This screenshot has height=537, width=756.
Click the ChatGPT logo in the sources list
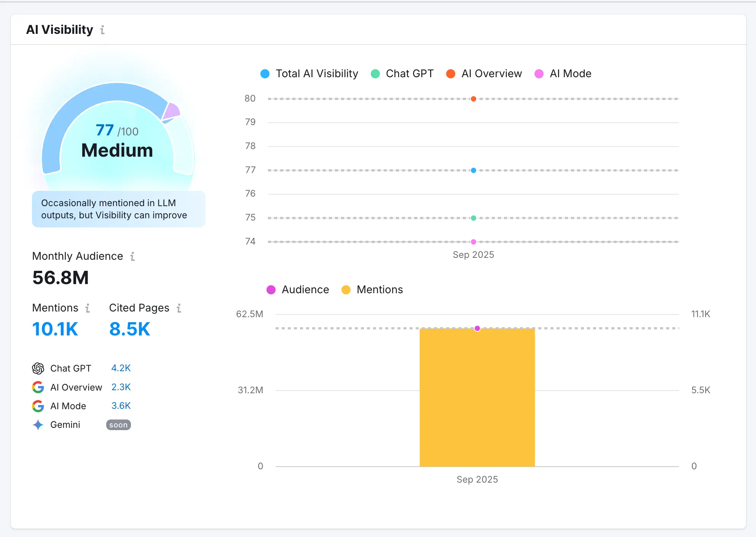[x=38, y=368]
